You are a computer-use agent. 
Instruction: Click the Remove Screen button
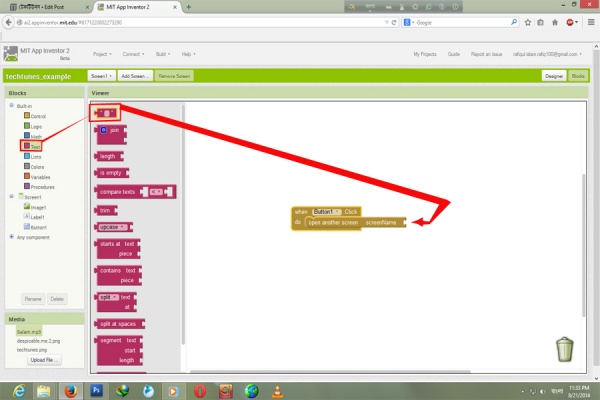174,76
